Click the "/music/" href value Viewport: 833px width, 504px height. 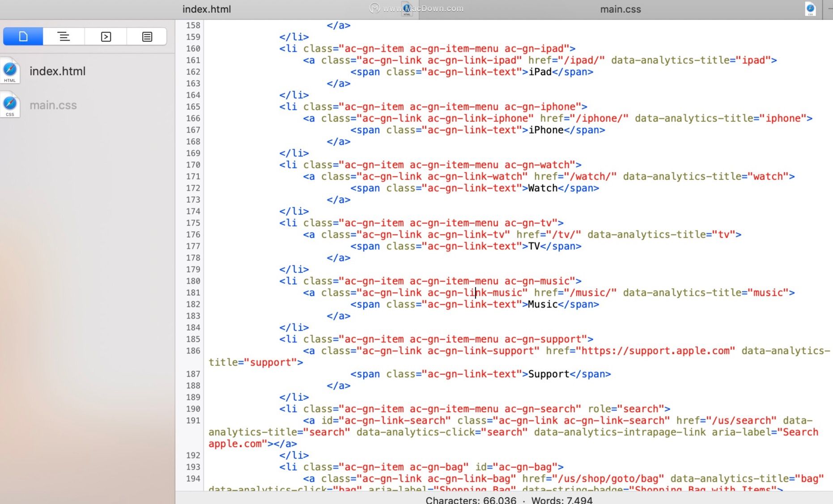point(590,293)
